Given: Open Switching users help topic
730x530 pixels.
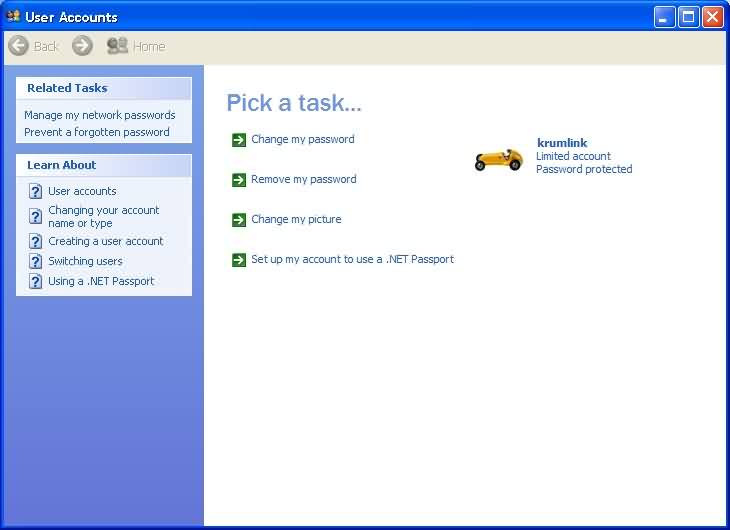Looking at the screenshot, I should coord(85,261).
